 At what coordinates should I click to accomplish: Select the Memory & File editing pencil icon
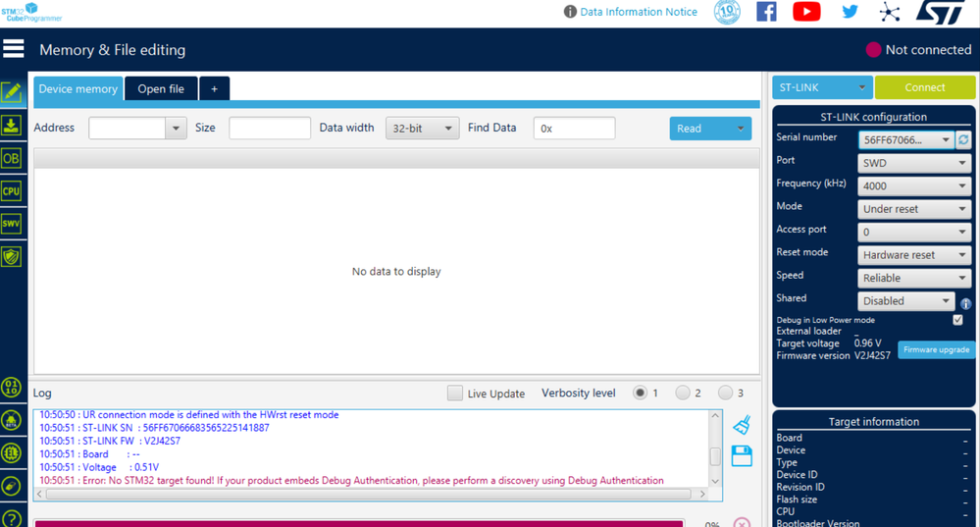point(11,92)
